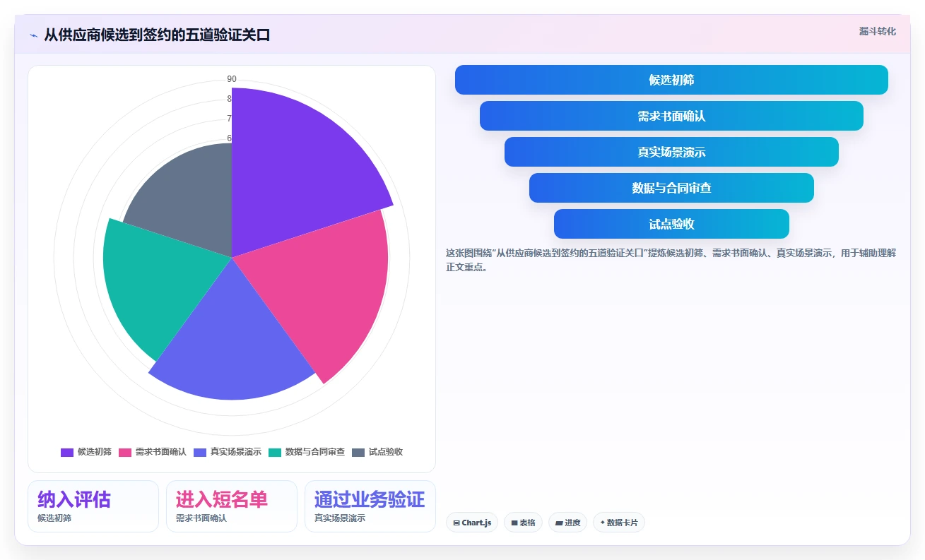Open the 纳入评估 data card
This screenshot has width=925, height=560.
93,506
